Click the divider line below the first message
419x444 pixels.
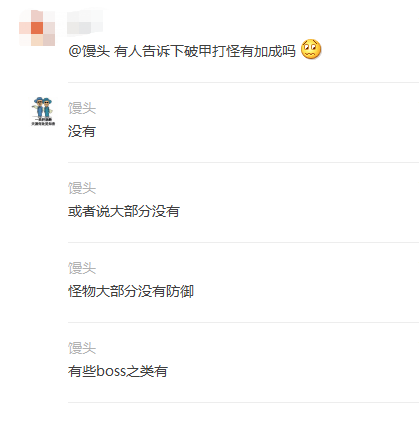click(243, 82)
